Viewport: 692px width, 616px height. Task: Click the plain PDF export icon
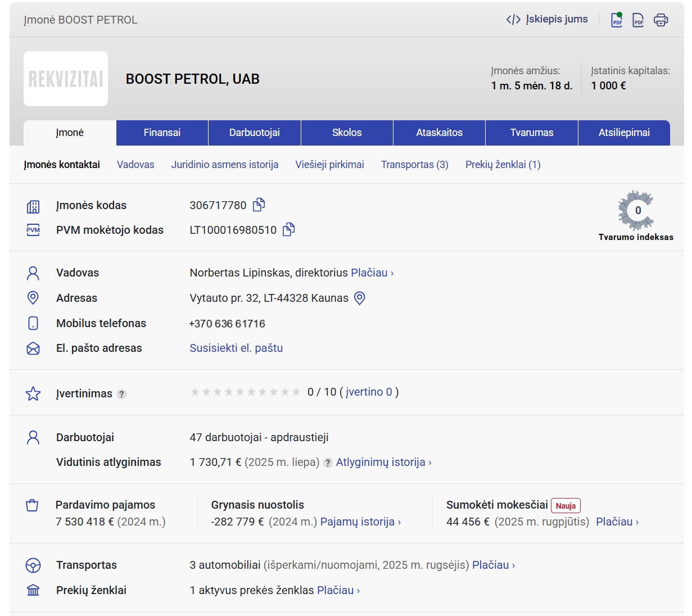tap(638, 20)
